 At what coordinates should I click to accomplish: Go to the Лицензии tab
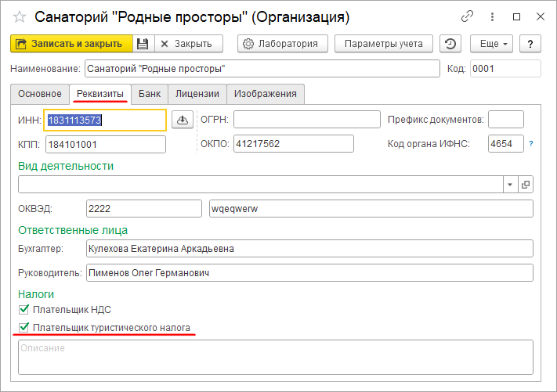coord(197,94)
